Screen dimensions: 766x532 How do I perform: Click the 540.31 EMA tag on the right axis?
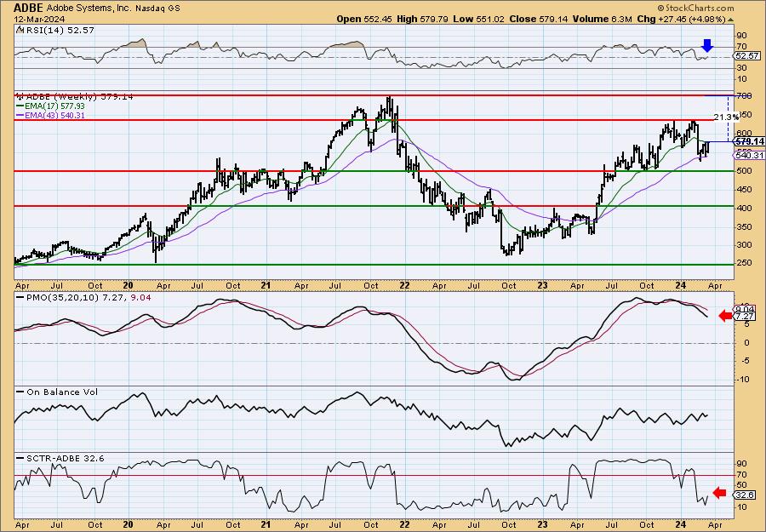[x=749, y=156]
